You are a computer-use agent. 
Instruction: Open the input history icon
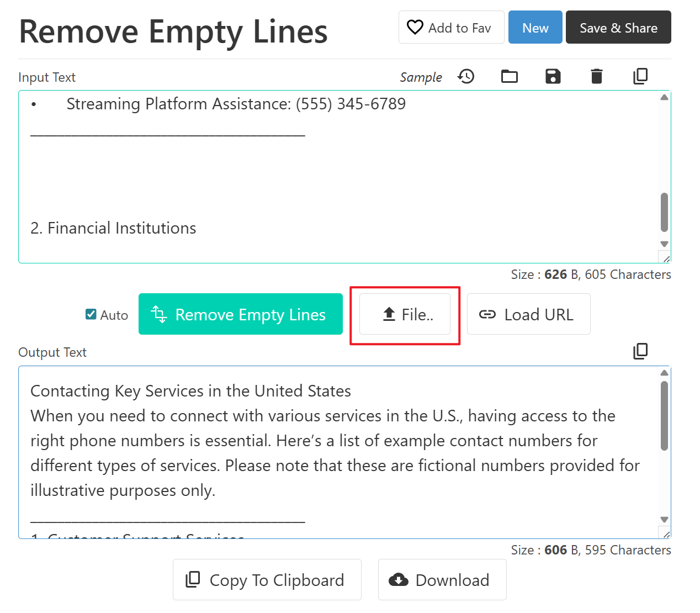[x=466, y=76]
